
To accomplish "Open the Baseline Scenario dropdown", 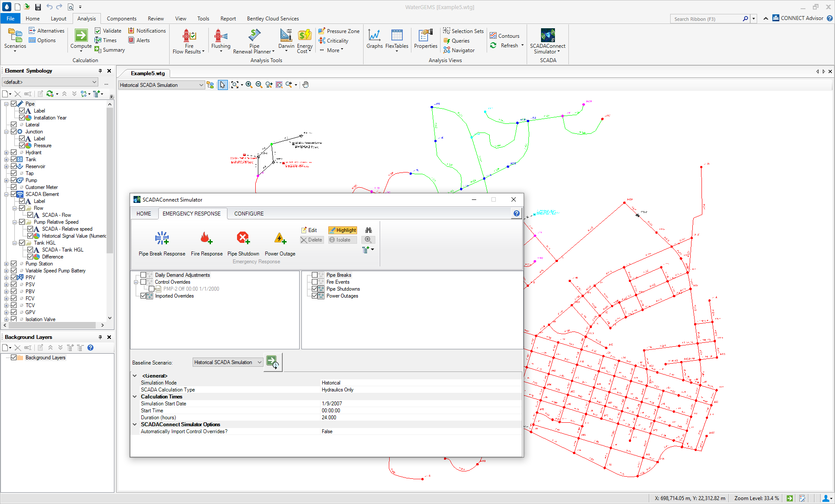I will [259, 362].
